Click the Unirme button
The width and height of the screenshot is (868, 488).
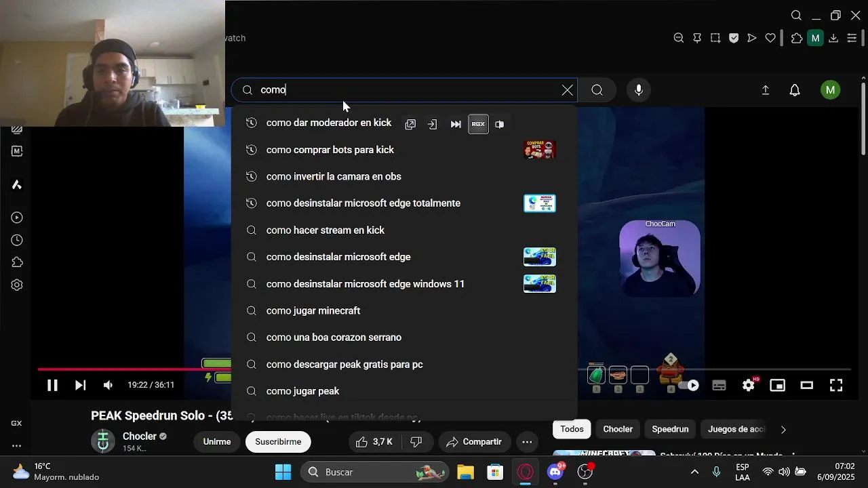217,442
